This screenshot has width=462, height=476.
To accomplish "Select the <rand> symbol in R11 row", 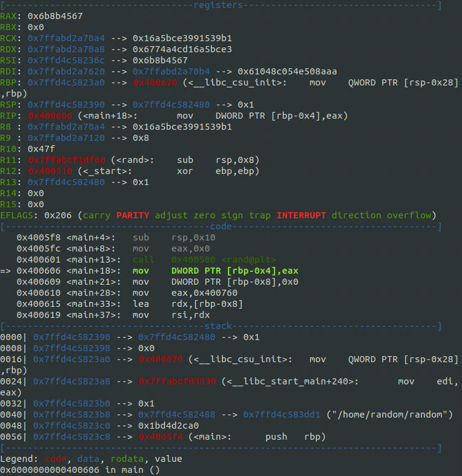I will pyautogui.click(x=132, y=160).
